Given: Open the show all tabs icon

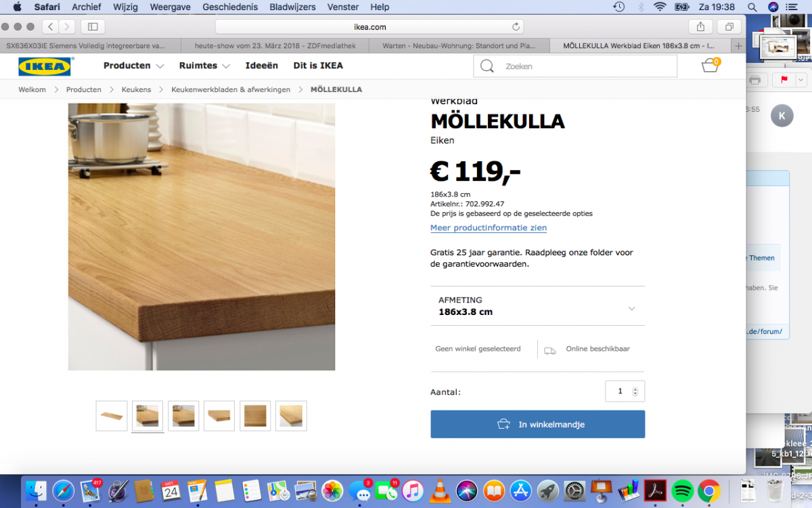Looking at the screenshot, I should (729, 26).
